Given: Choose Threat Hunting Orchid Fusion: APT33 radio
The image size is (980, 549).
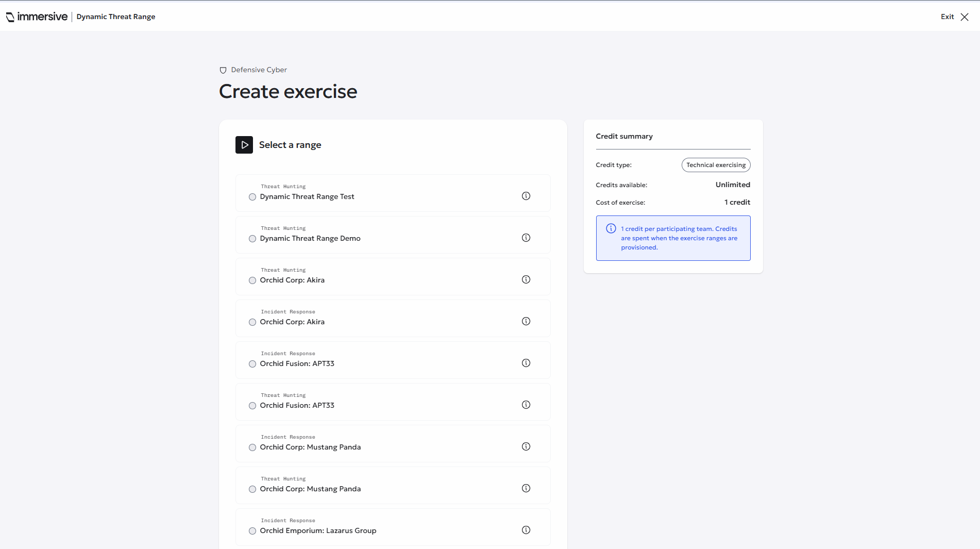Looking at the screenshot, I should pyautogui.click(x=252, y=406).
